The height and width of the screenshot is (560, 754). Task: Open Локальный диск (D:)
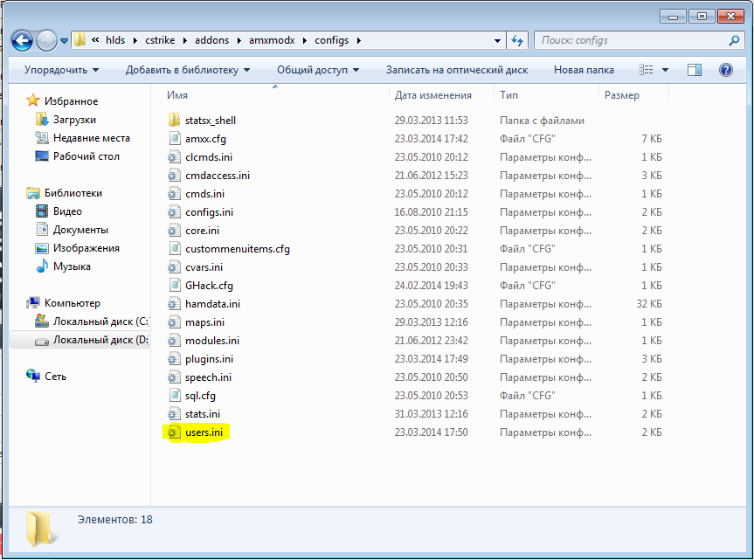coord(101,340)
